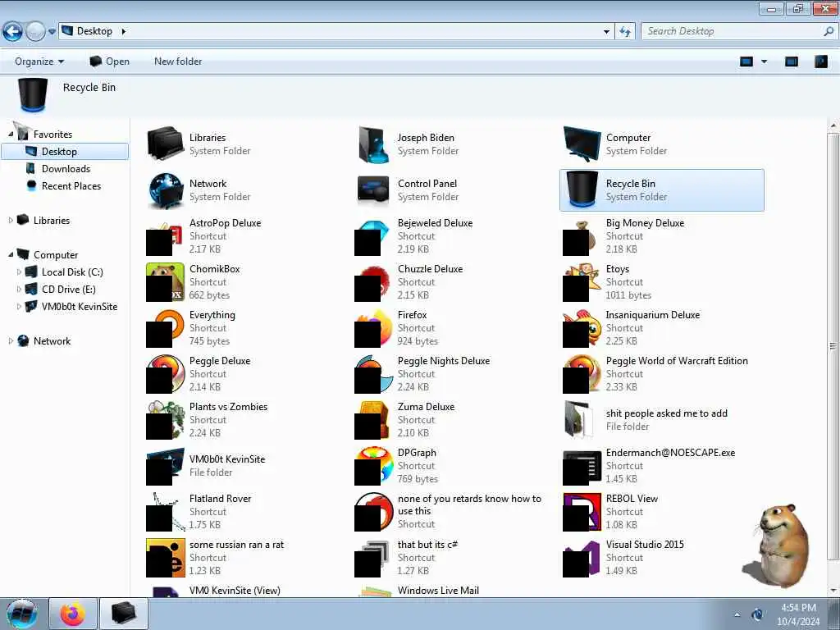840x630 pixels.
Task: Select CD Drive (E:) in navigation pane
Action: click(69, 290)
